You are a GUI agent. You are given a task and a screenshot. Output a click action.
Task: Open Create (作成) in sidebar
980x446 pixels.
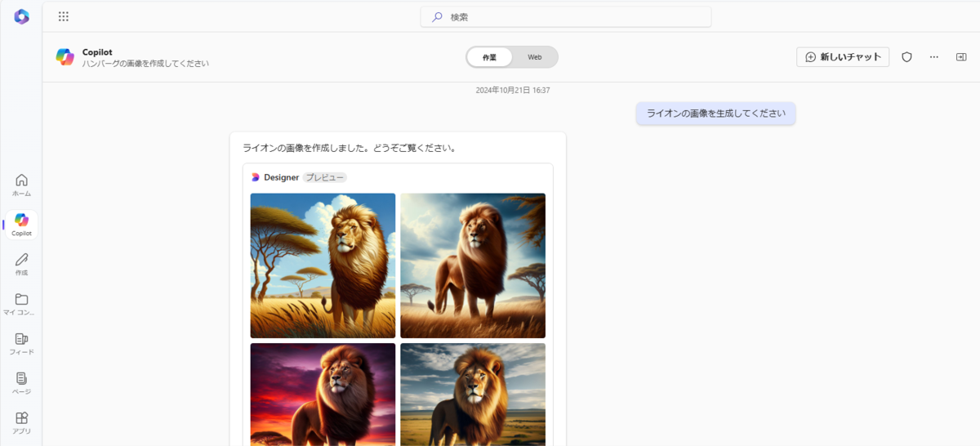pyautogui.click(x=22, y=264)
